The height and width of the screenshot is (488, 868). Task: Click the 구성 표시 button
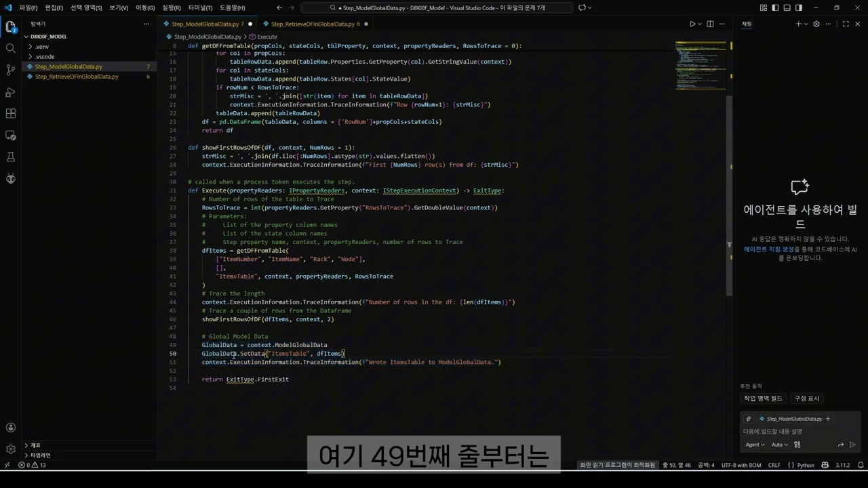coord(807,399)
